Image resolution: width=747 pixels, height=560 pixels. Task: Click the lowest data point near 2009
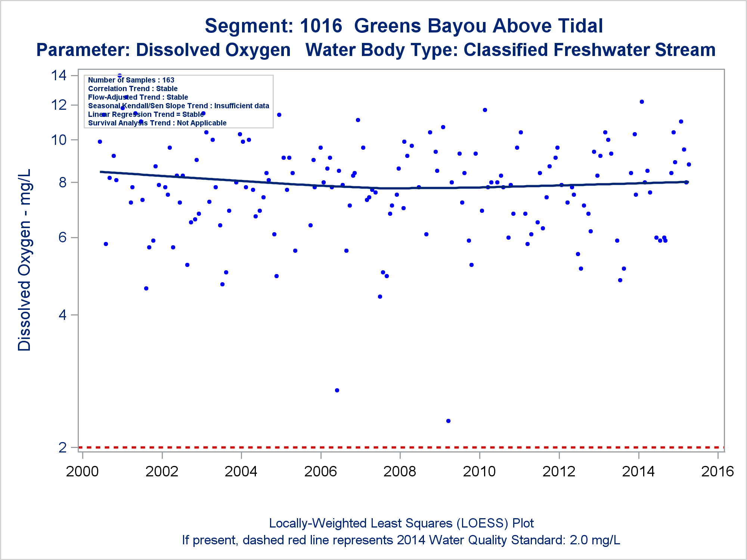coord(448,421)
